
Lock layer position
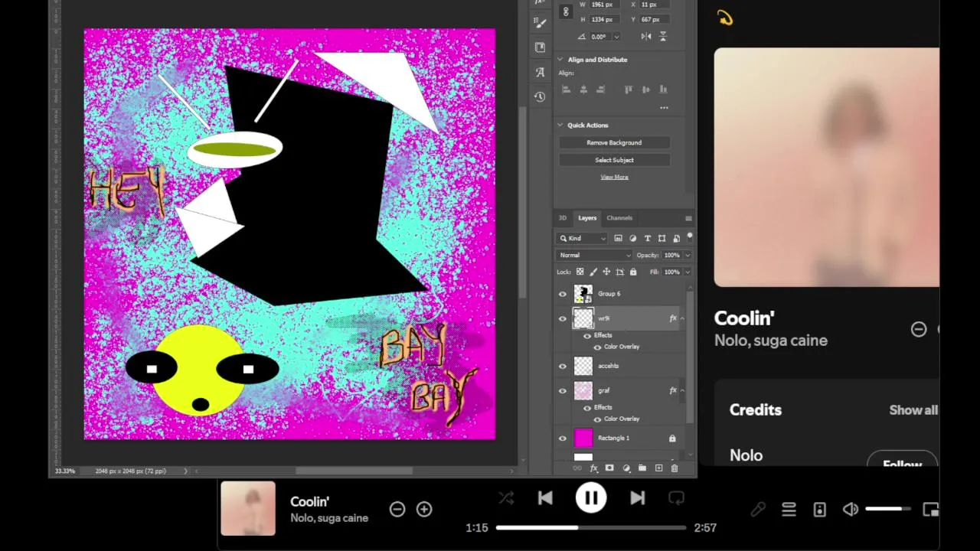606,272
